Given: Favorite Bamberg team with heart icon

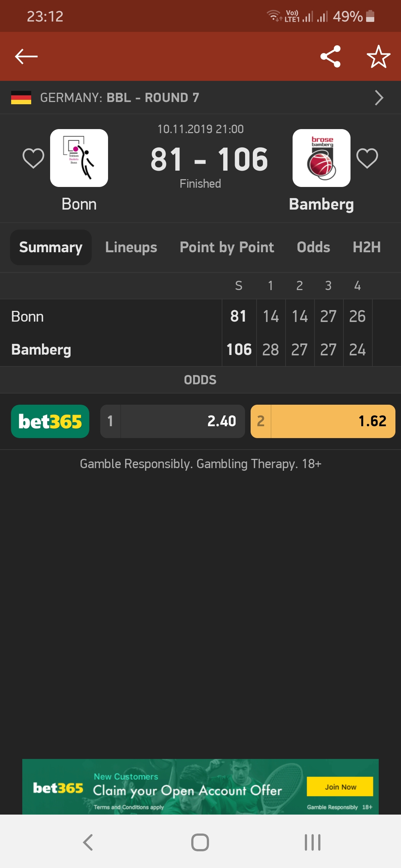Looking at the screenshot, I should click(x=367, y=158).
